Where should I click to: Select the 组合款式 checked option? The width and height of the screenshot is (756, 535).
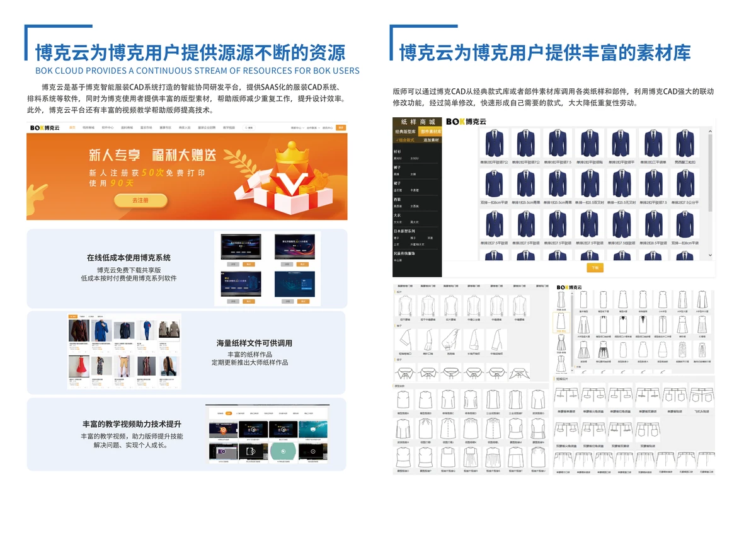click(x=404, y=140)
